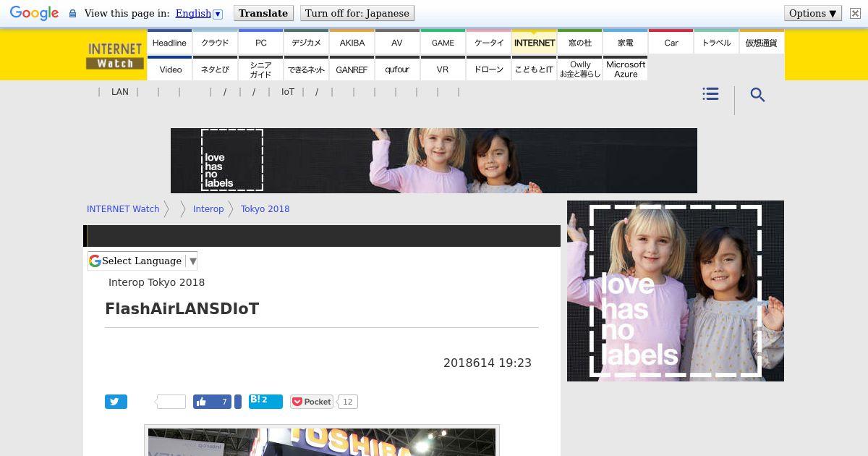This screenshot has height=456, width=868.
Task: Switch to the GAME tab
Action: (443, 42)
